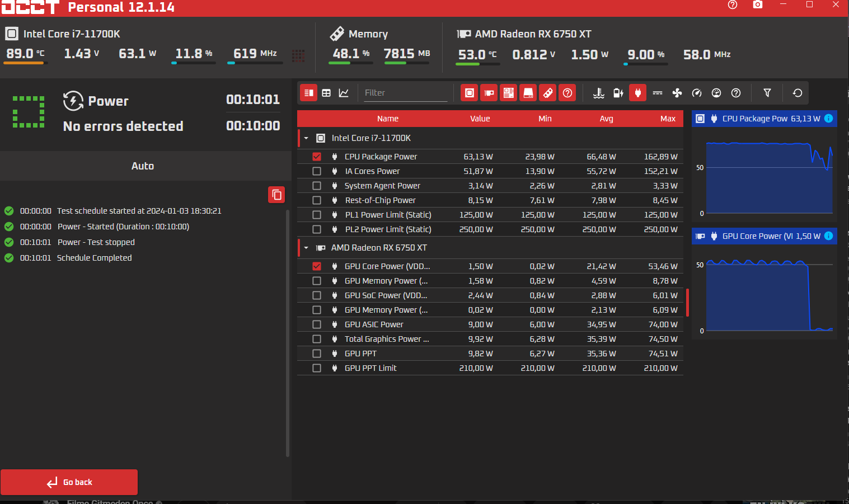Check the PL2 Power Limit (Static) checkbox
Screen dimensions: 849x504
tap(317, 229)
